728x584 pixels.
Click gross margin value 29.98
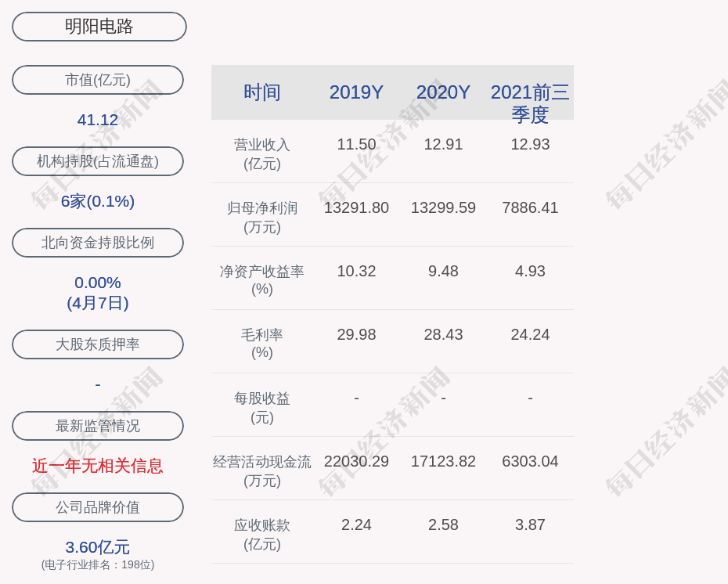click(x=356, y=334)
